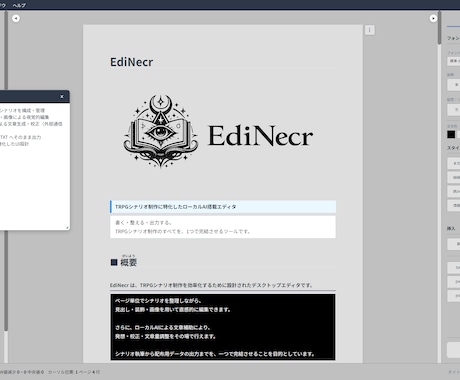Open the page's three-dot options menu
Screen dimensions: 460x380
[369, 30]
